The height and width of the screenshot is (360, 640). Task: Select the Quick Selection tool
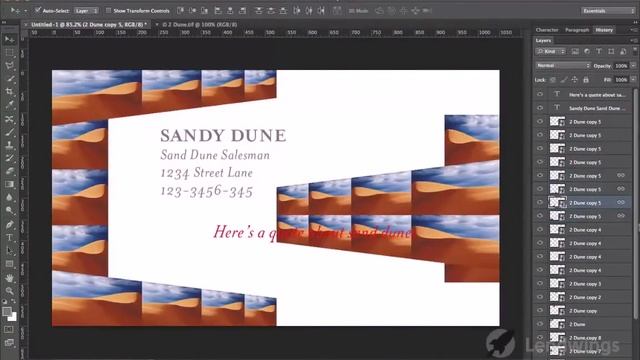point(9,79)
